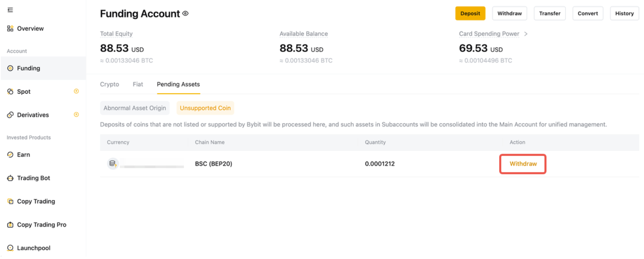The image size is (644, 259).
Task: Withdraw the BSC (BEP20) pending asset
Action: (x=523, y=164)
